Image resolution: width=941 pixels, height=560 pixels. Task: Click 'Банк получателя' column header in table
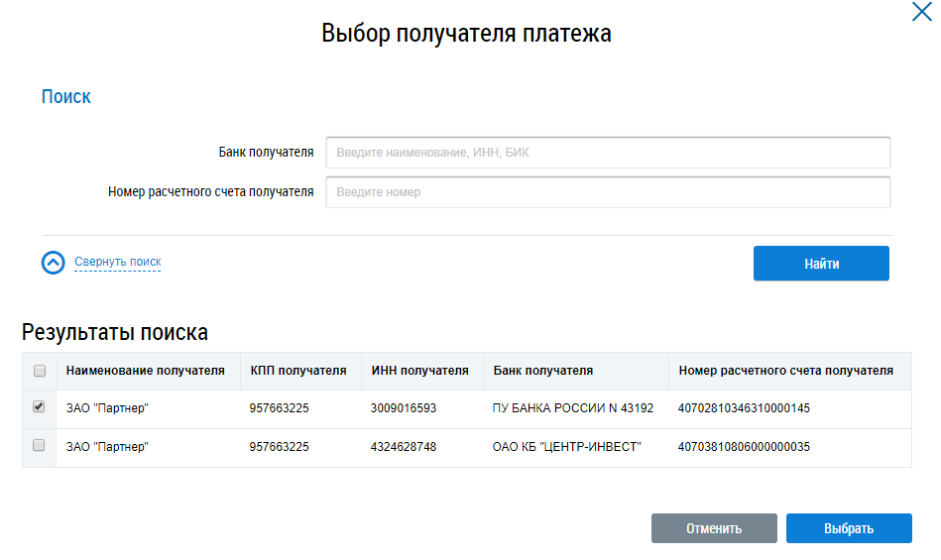click(x=543, y=371)
